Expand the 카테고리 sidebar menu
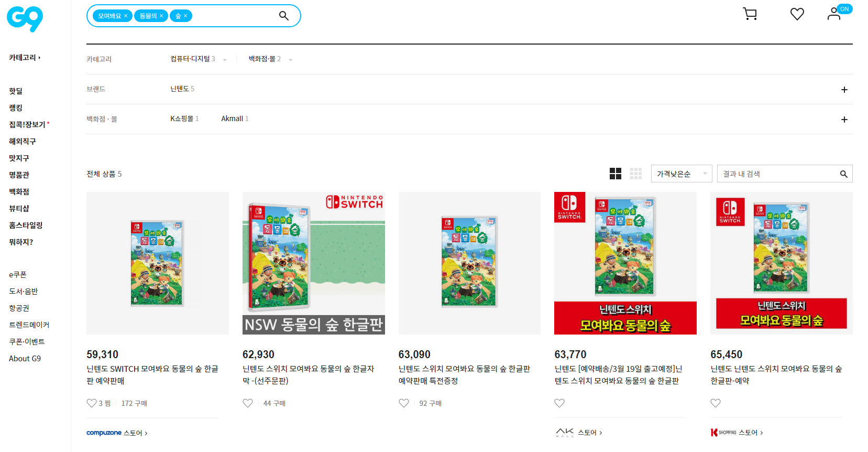Viewport: 868px width, 452px height. 25,58
